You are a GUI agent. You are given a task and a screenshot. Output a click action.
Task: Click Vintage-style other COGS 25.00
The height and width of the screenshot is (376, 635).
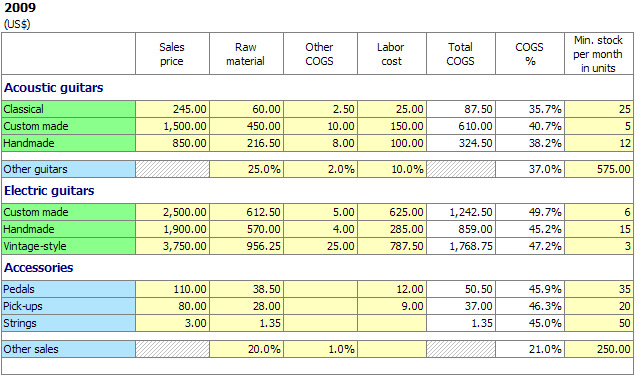321,246
